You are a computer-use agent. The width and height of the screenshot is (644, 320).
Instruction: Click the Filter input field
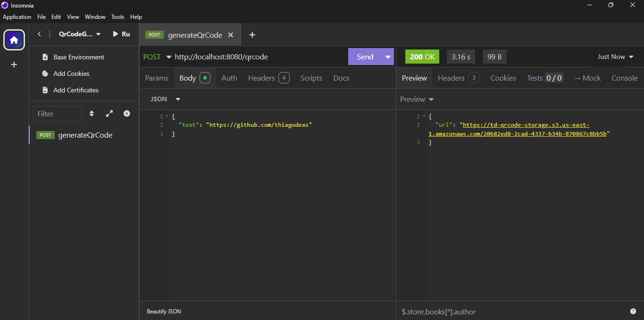point(58,114)
